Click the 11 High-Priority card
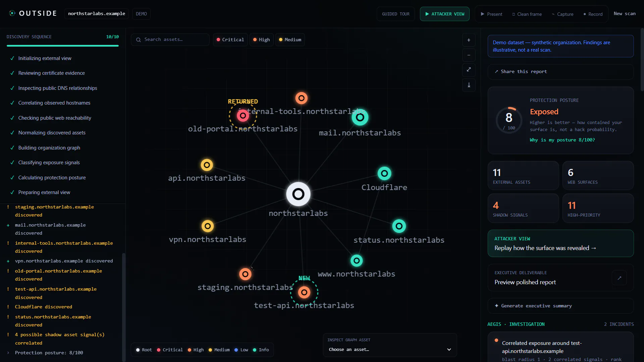Viewport: 644px width, 362px height. pyautogui.click(x=598, y=208)
